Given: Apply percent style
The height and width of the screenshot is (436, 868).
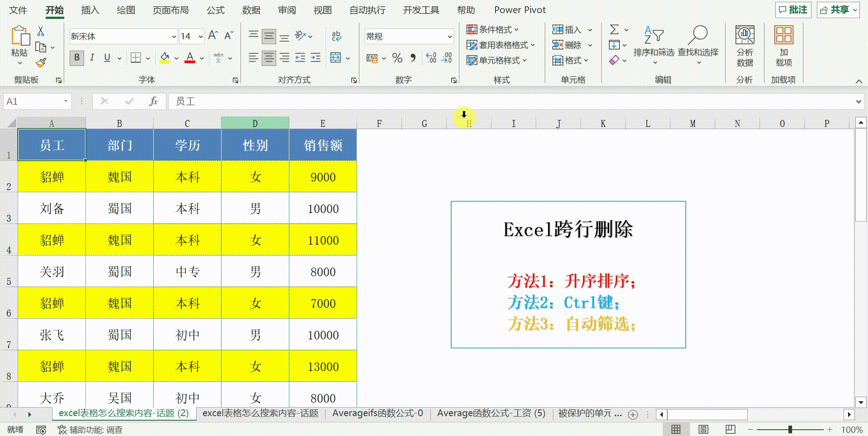Looking at the screenshot, I should point(397,58).
